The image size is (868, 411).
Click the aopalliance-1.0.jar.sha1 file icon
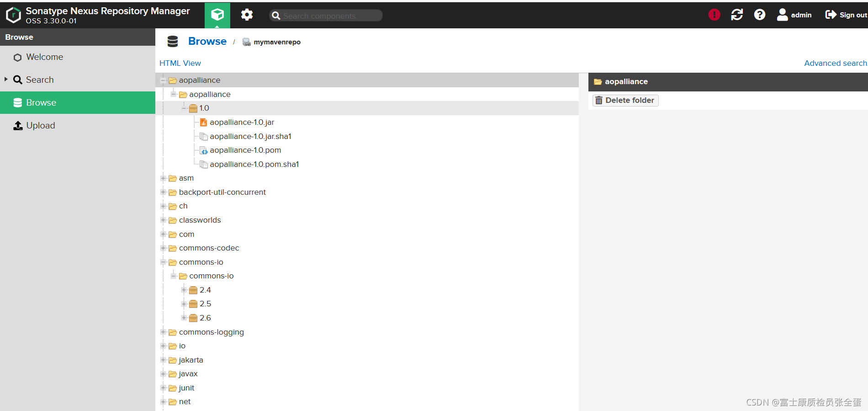coord(204,136)
